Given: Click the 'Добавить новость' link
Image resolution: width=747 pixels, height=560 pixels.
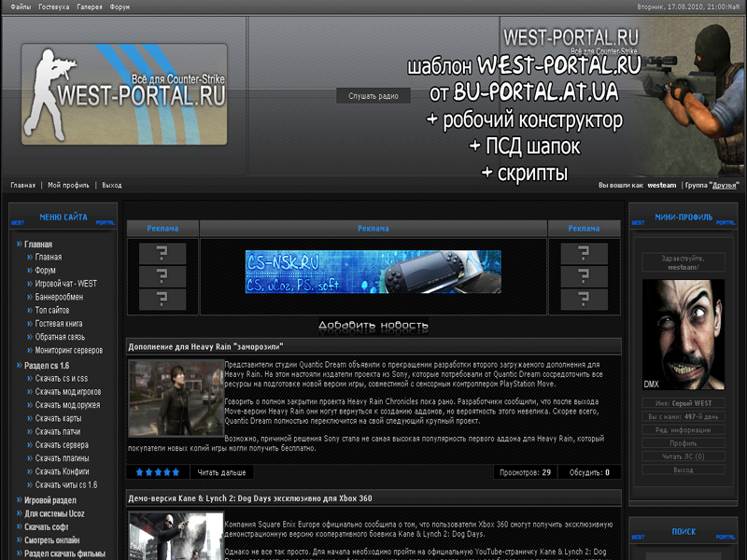Looking at the screenshot, I should tap(373, 325).
